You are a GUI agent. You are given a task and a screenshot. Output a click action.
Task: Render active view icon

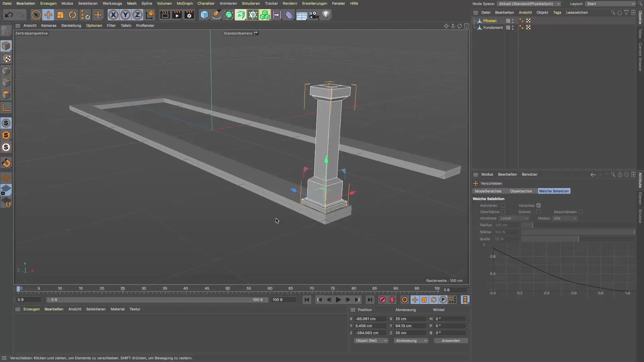click(x=165, y=15)
